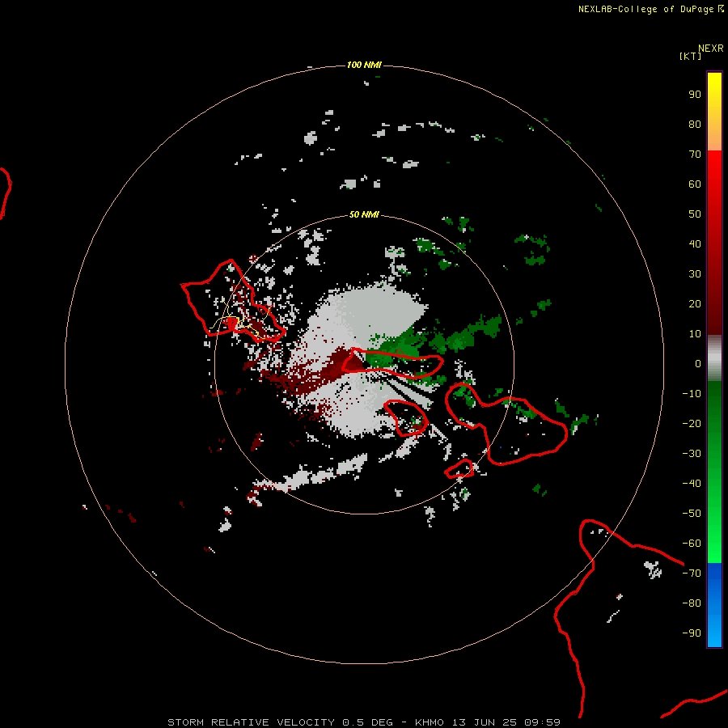Click the gray zero-velocity segment of color bar
The height and width of the screenshot is (728, 728).
714,358
